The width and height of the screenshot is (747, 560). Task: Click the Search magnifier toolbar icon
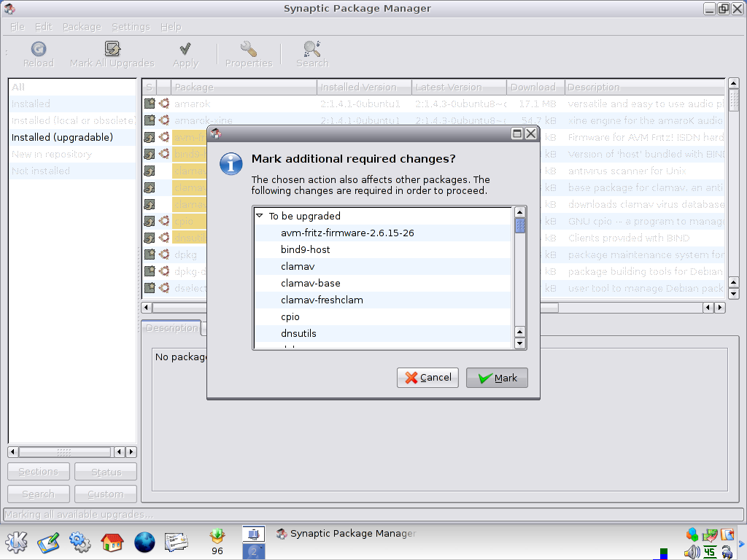[x=312, y=49]
